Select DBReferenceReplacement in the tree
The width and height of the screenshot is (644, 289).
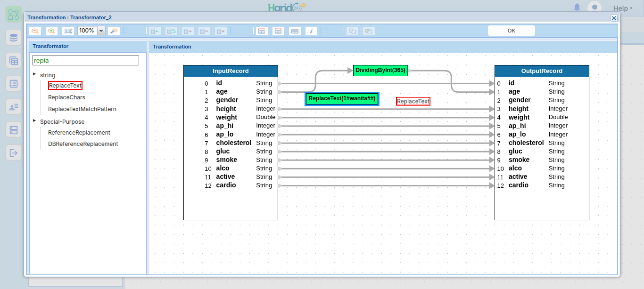(x=83, y=144)
